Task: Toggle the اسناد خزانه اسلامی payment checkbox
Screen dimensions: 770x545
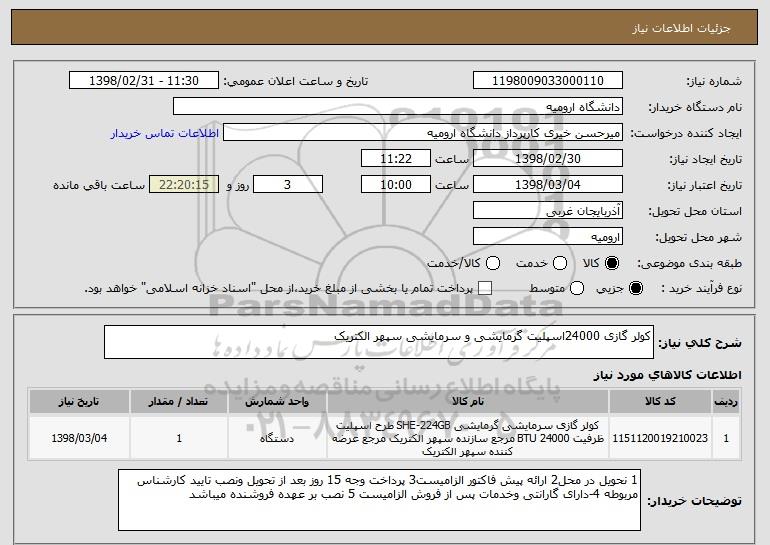Action: 485,288
